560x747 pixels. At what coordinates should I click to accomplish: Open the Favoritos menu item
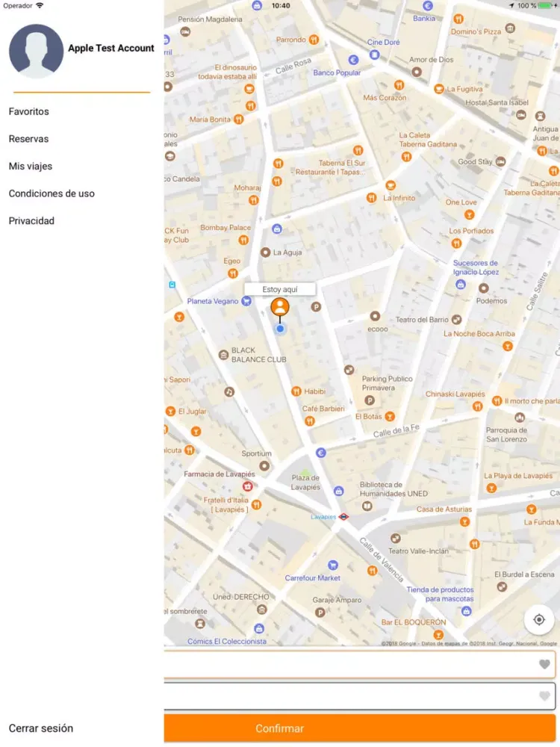pos(28,111)
